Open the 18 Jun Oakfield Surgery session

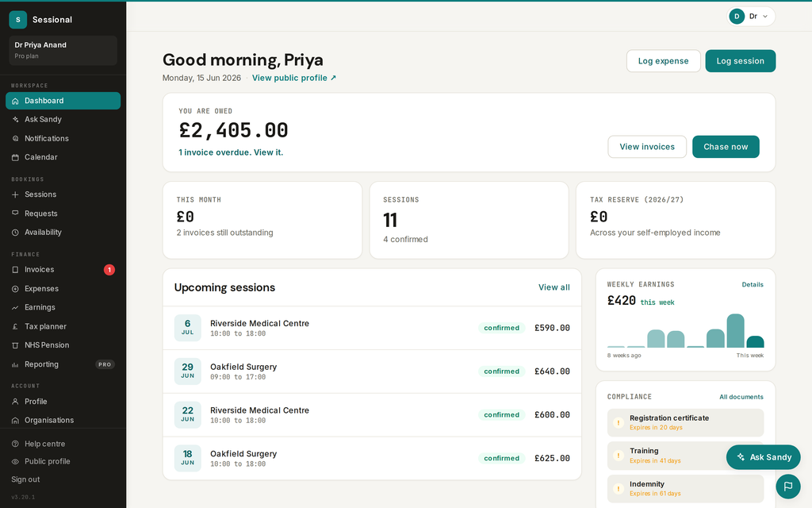pos(372,458)
